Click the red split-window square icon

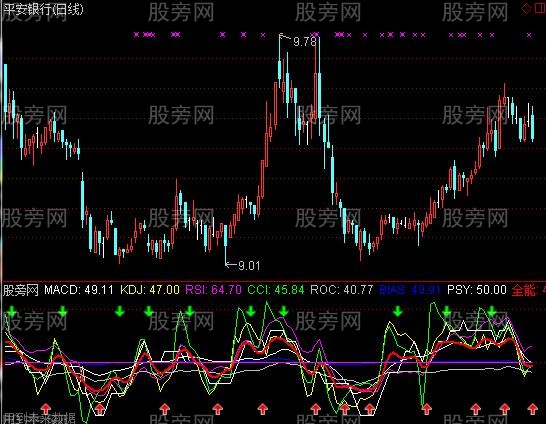click(540, 9)
